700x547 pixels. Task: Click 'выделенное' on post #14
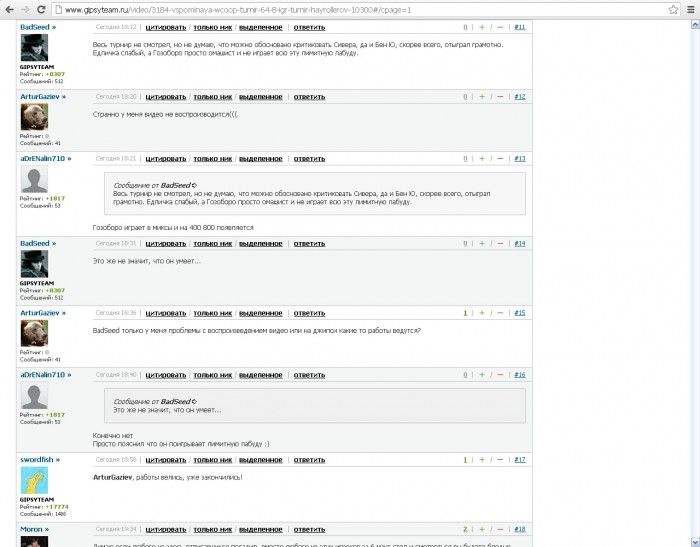(261, 243)
